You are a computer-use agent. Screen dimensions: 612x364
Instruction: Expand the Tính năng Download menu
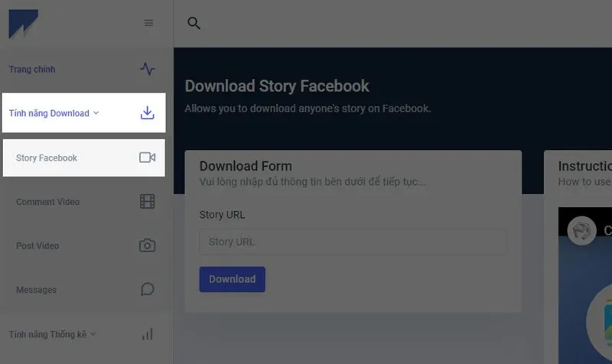coord(84,112)
